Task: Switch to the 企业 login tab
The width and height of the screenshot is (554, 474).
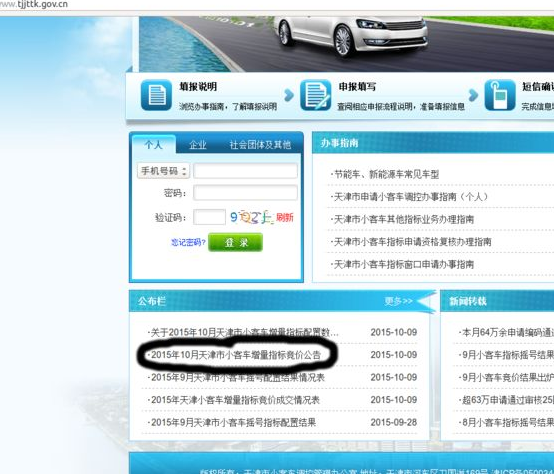Action: pyautogui.click(x=198, y=144)
